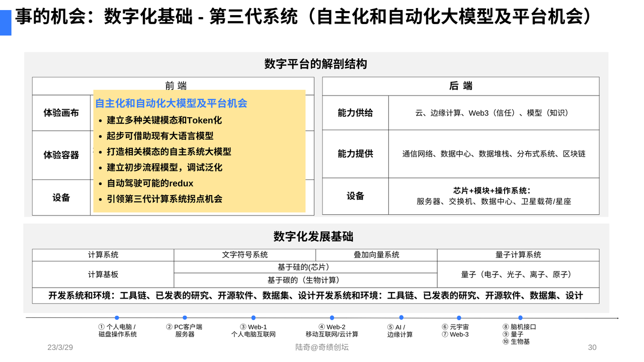Select the 量子计算系统 column header

(x=518, y=255)
